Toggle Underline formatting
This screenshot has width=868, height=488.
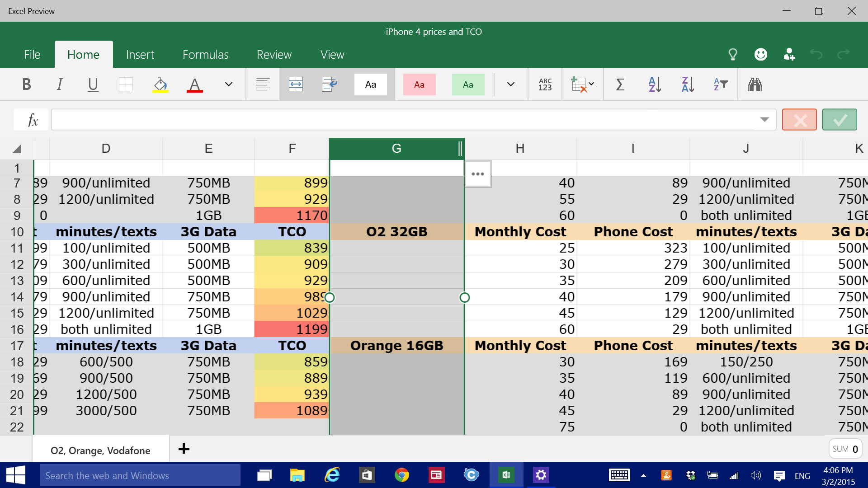pos(93,84)
